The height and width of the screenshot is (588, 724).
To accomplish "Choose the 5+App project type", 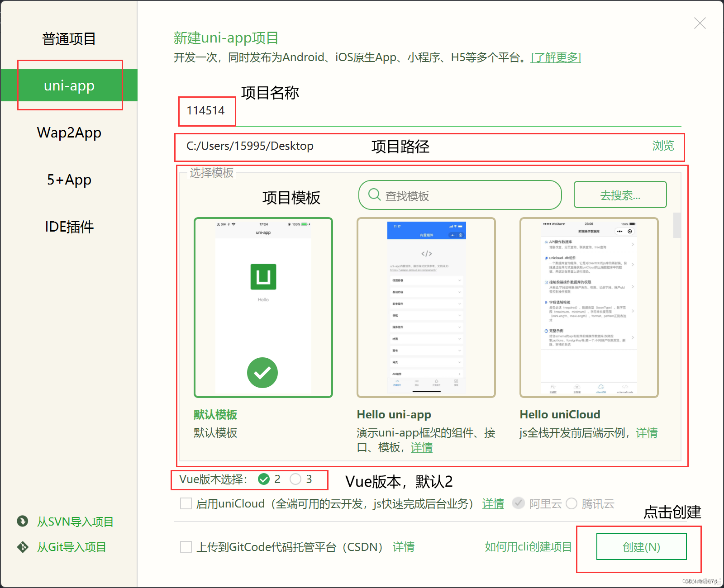I will coord(69,180).
